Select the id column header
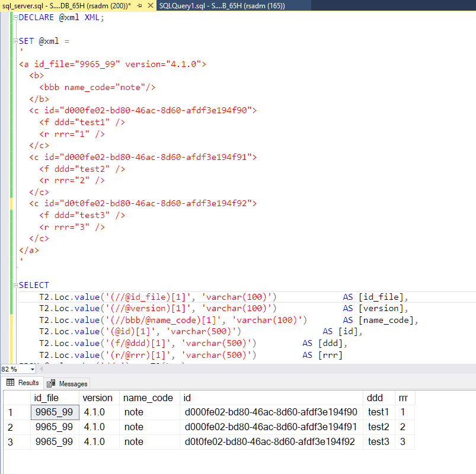This screenshot has height=474, width=476. pyautogui.click(x=271, y=398)
